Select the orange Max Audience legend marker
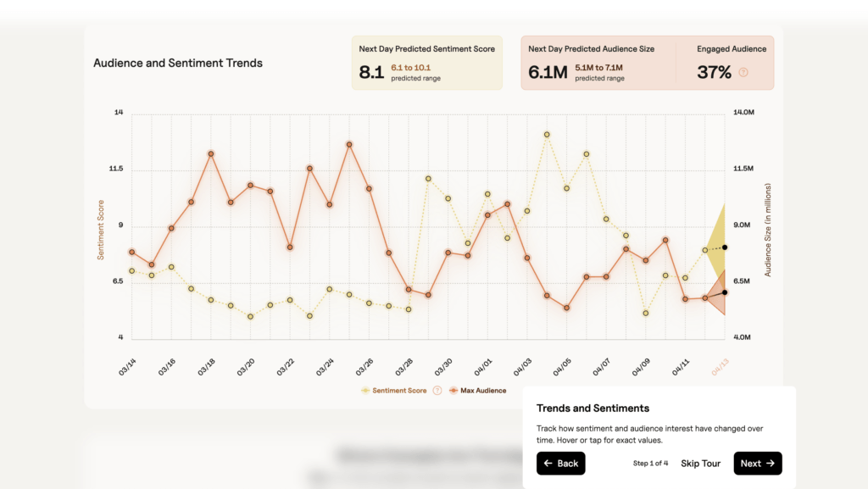The width and height of the screenshot is (868, 489). tap(453, 391)
